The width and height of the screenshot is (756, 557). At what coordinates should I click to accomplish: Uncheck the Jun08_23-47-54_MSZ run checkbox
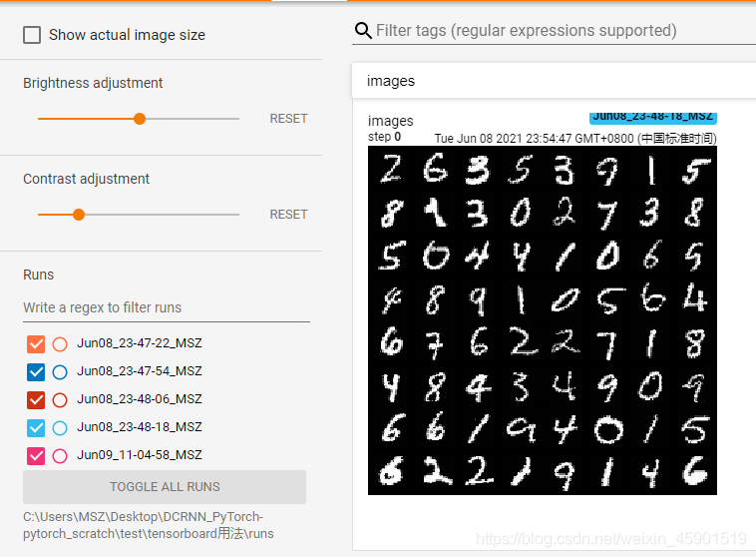coord(36,371)
